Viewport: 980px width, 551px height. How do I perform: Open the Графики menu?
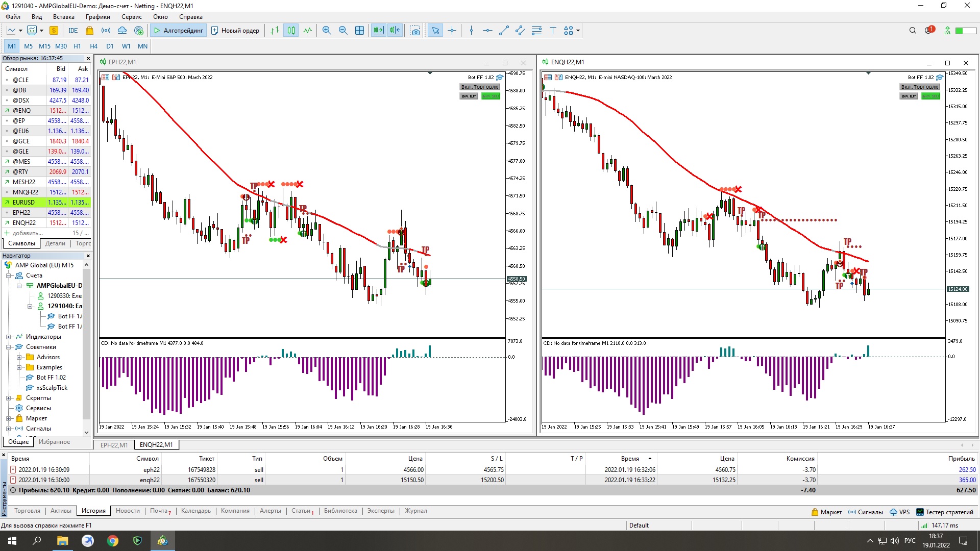click(97, 17)
